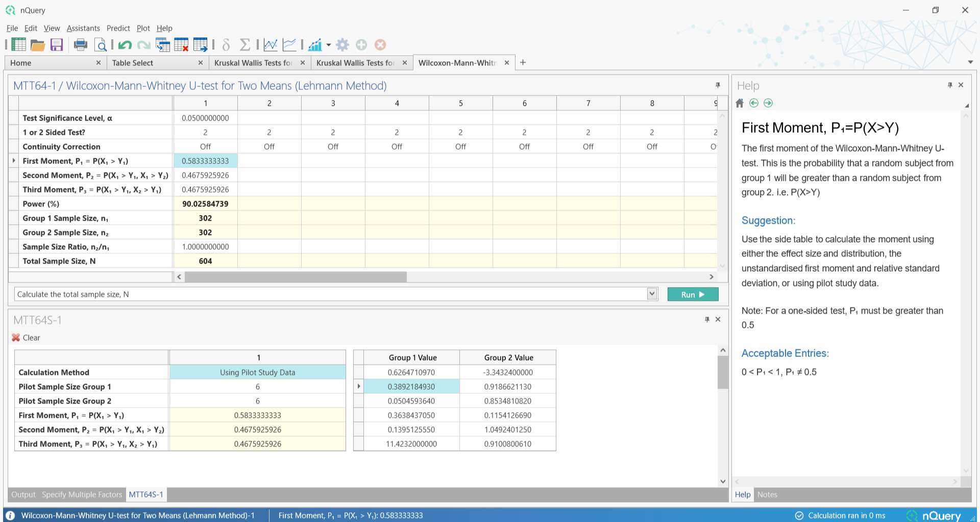The image size is (980, 522).
Task: Open the 'Calculate the total sample size, N' dropdown
Action: coord(652,294)
